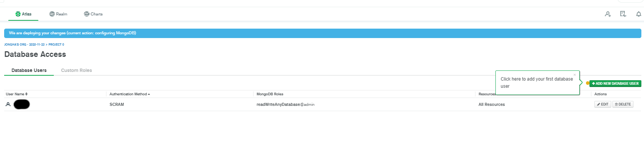Viewport: 644px width, 142px height.
Task: Click the deploying changes banner
Action: point(322,33)
